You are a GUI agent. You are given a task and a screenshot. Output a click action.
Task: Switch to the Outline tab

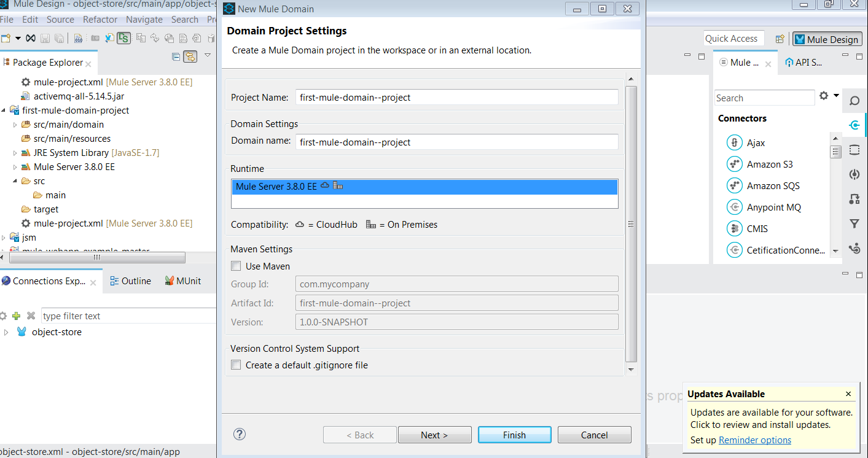coord(130,281)
